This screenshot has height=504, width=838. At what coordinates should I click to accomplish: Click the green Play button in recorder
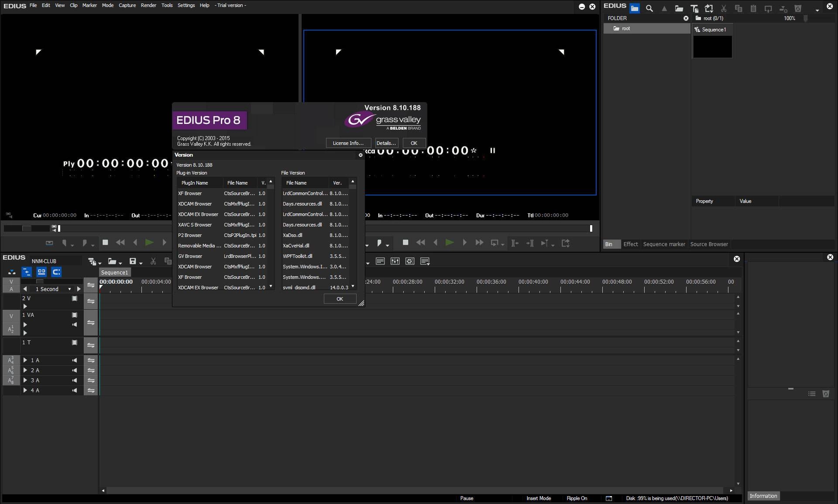tap(450, 243)
